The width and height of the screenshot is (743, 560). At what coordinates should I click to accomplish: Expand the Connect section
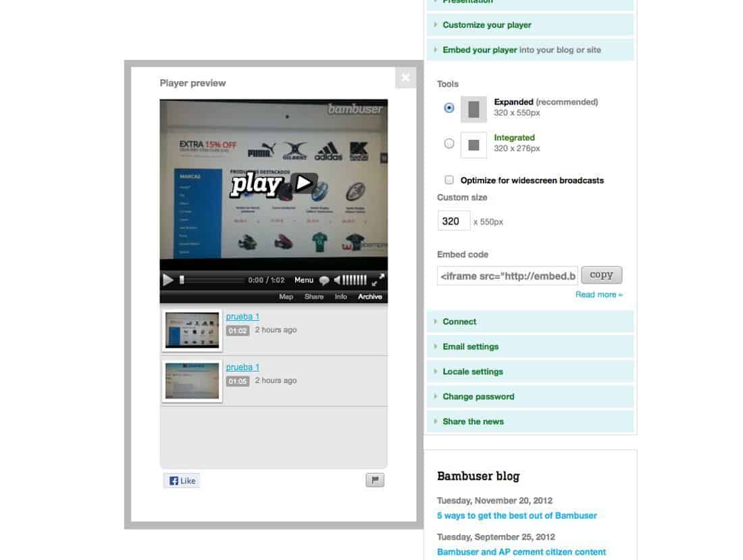click(x=530, y=322)
